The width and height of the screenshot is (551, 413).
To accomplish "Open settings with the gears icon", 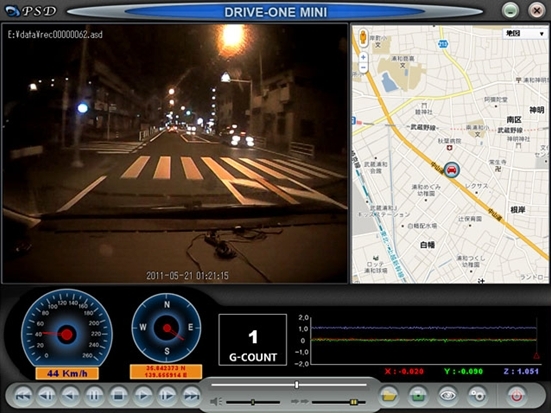I will [478, 396].
